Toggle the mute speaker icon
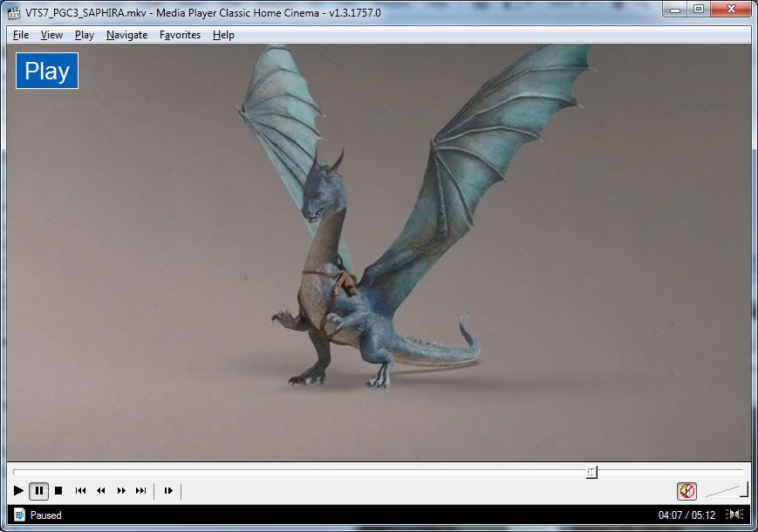Viewport: 758px width, 532px height. [687, 491]
